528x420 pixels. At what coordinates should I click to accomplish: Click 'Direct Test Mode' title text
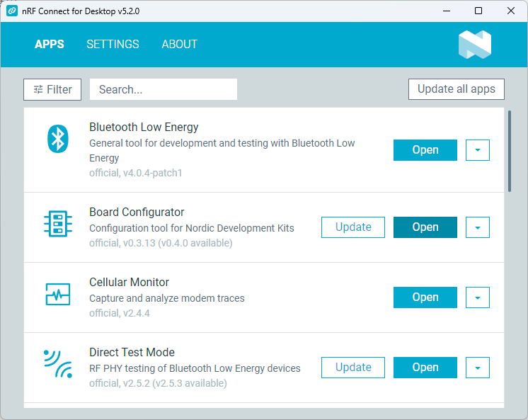132,352
